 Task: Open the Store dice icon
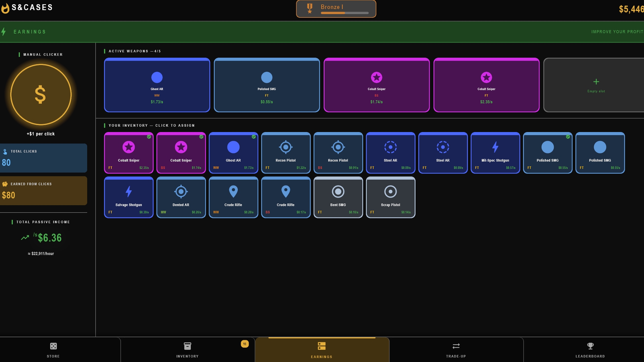[53, 346]
